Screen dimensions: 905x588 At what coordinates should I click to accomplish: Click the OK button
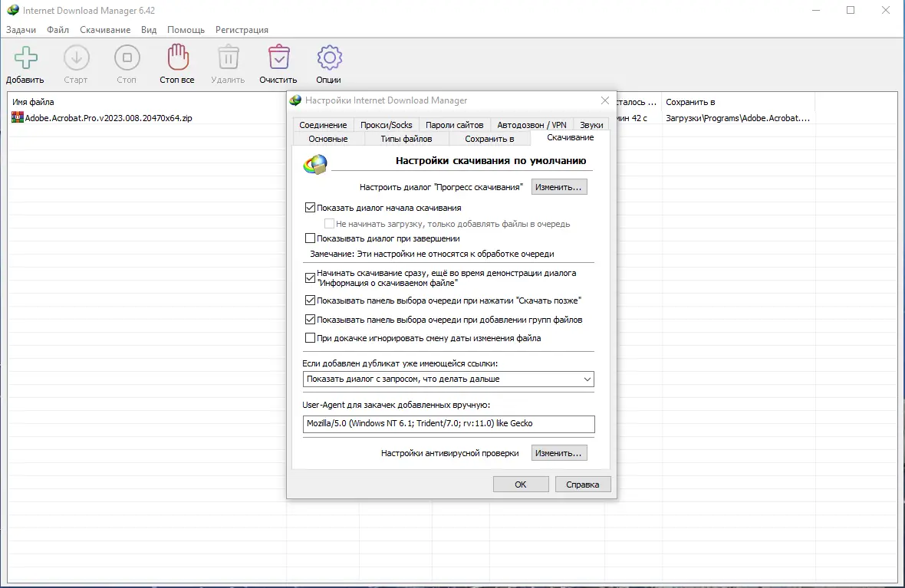pos(521,485)
